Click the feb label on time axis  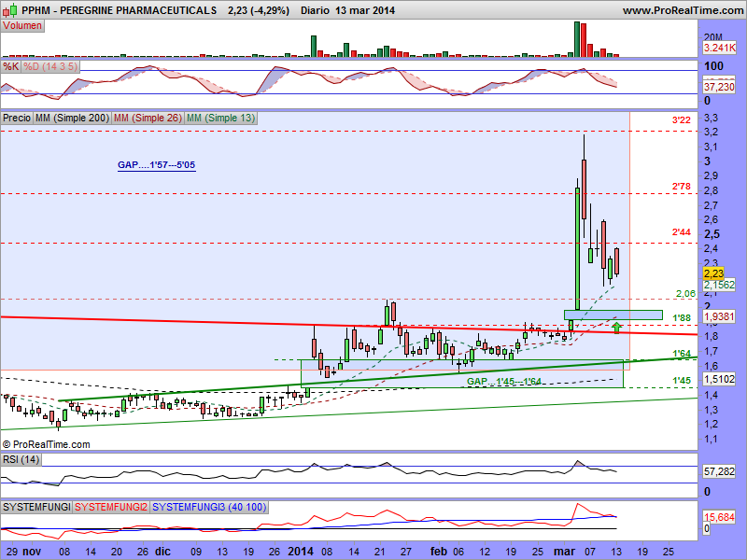[x=439, y=552]
